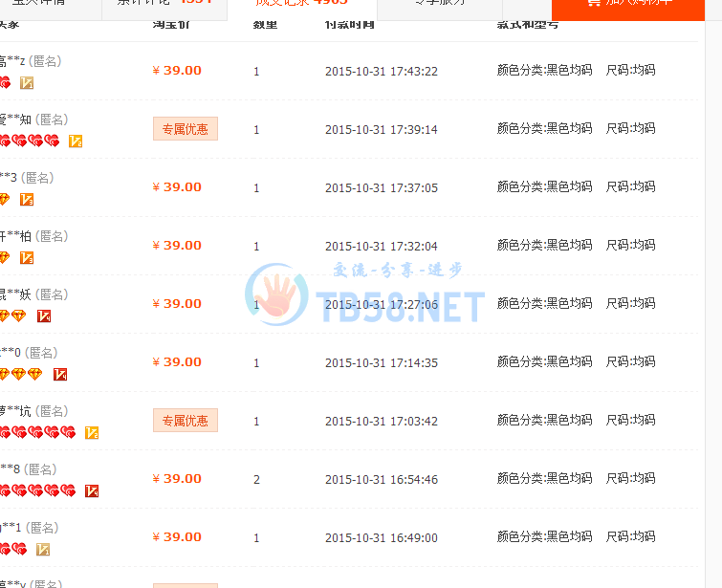Click price ¥39.00 in 17:43:22 row

click(177, 71)
